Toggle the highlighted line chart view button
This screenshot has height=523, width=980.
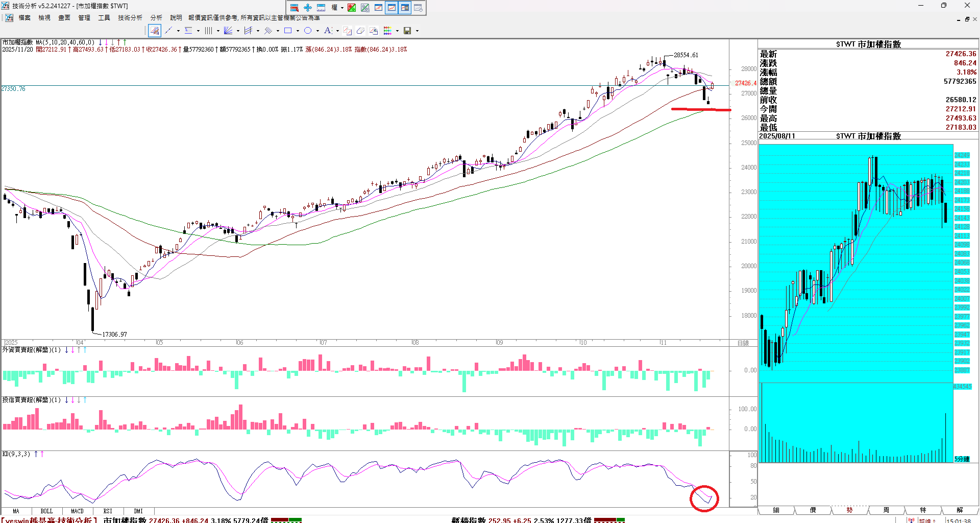391,8
